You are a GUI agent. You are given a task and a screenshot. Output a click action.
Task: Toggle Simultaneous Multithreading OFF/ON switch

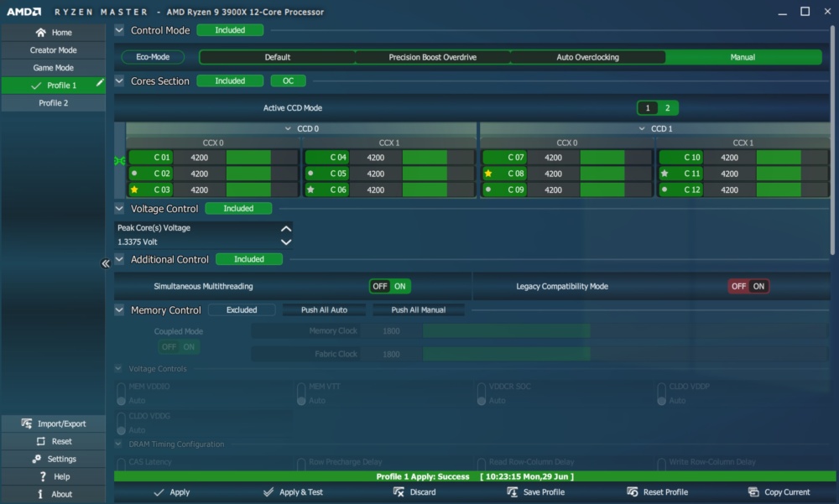click(390, 286)
